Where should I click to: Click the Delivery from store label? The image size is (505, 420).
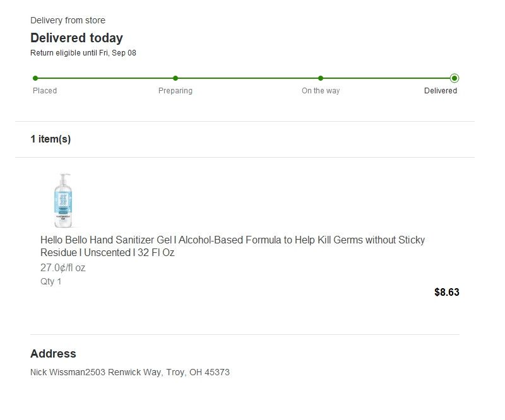point(68,20)
